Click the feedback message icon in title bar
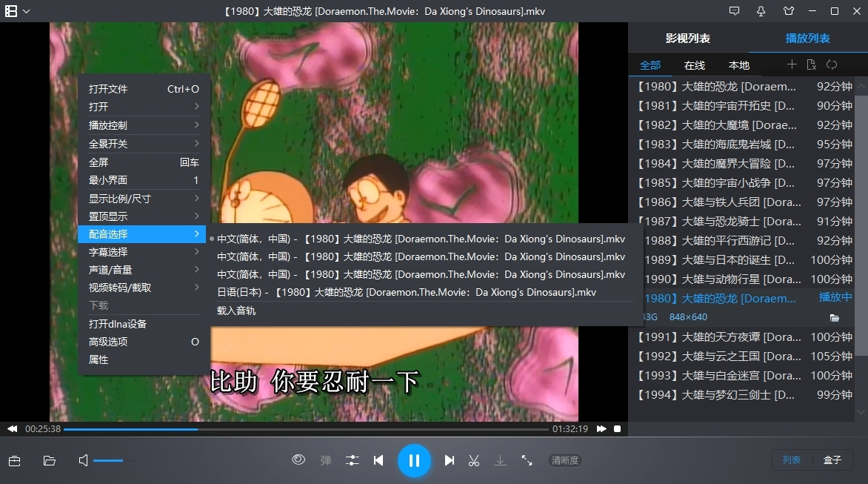Screen dimensions: 868x484 pyautogui.click(x=734, y=11)
